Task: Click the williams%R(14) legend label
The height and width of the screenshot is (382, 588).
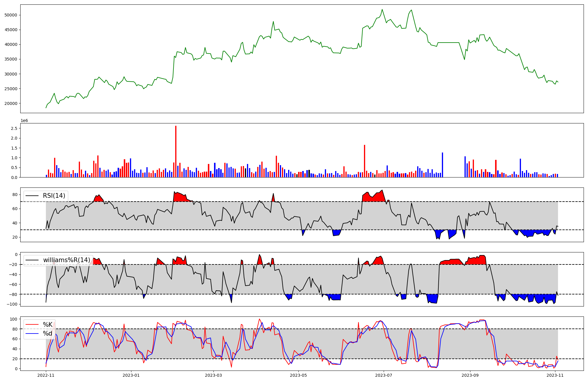Action: point(67,260)
